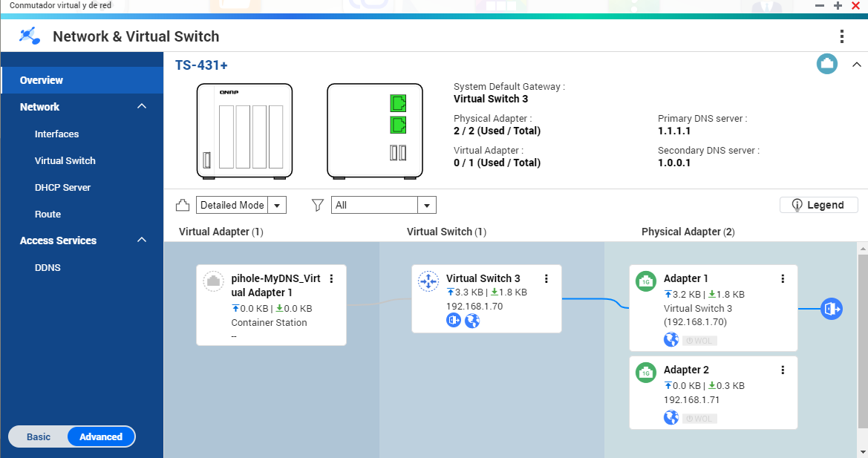Open pihole virtual adapter options menu
The width and height of the screenshot is (868, 458).
(x=331, y=279)
